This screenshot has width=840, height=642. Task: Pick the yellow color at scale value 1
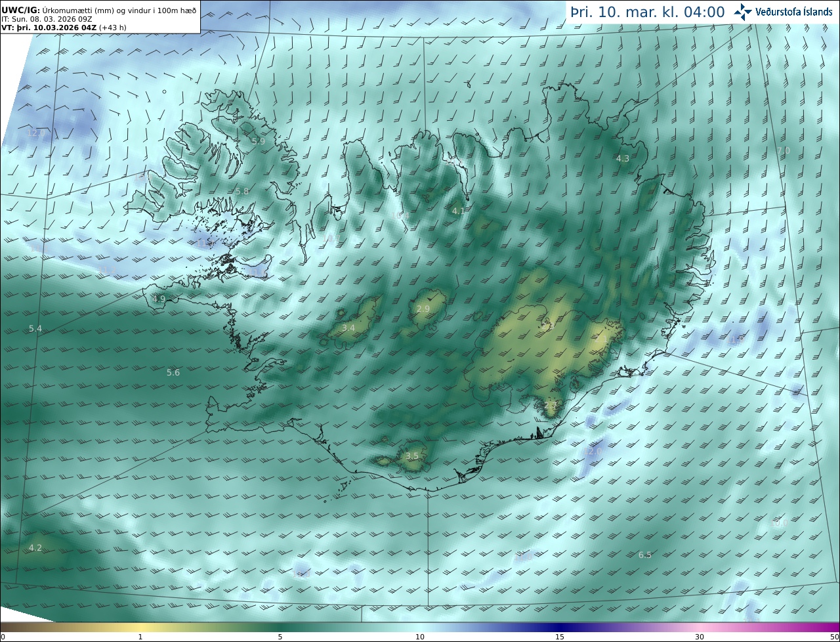click(140, 627)
